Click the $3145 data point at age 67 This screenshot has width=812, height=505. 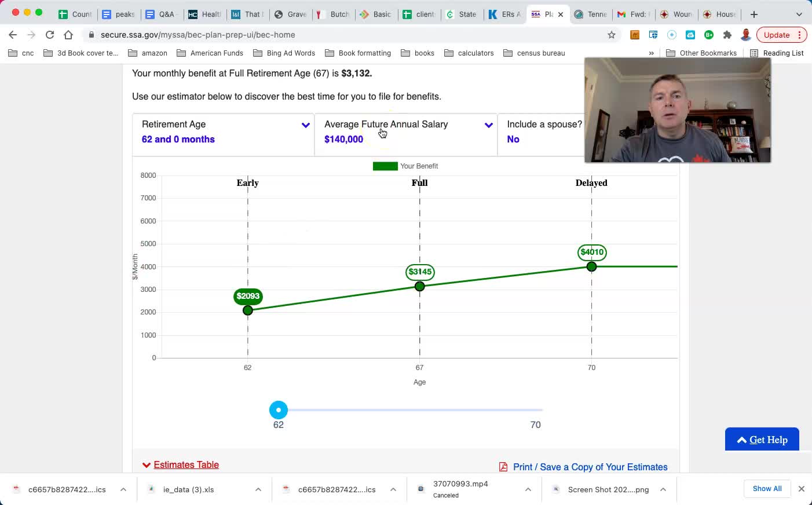(x=420, y=286)
